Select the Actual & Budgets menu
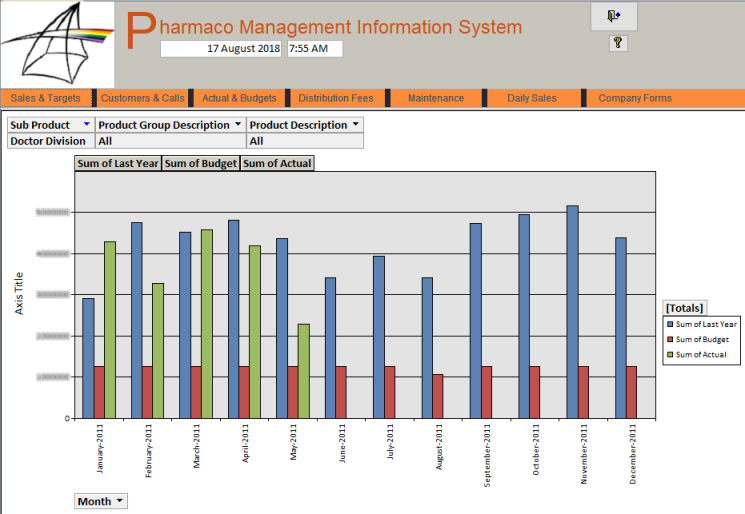 pyautogui.click(x=239, y=98)
